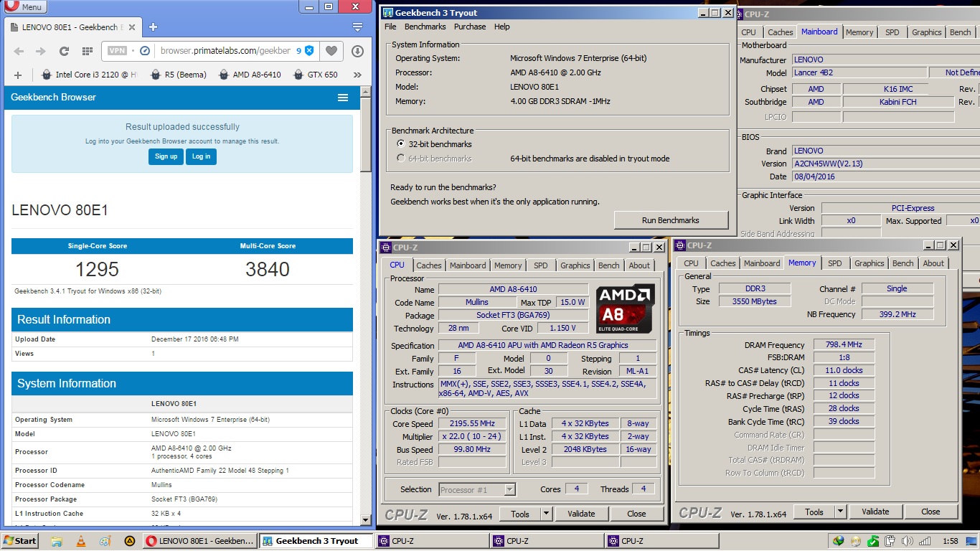This screenshot has height=551, width=980.
Task: Click Validate in CPU-Z CPU window
Action: coord(581,514)
